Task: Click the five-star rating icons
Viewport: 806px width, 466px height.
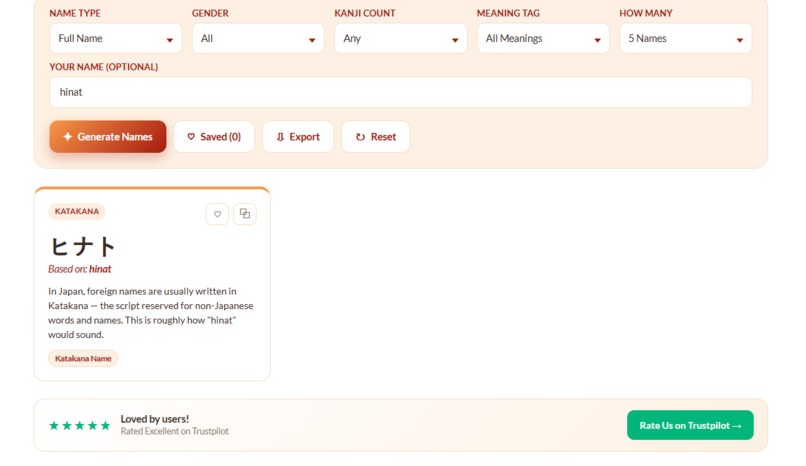Action: click(x=80, y=425)
